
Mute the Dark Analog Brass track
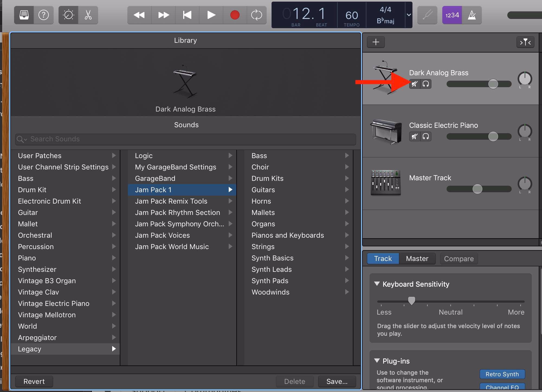click(x=415, y=84)
